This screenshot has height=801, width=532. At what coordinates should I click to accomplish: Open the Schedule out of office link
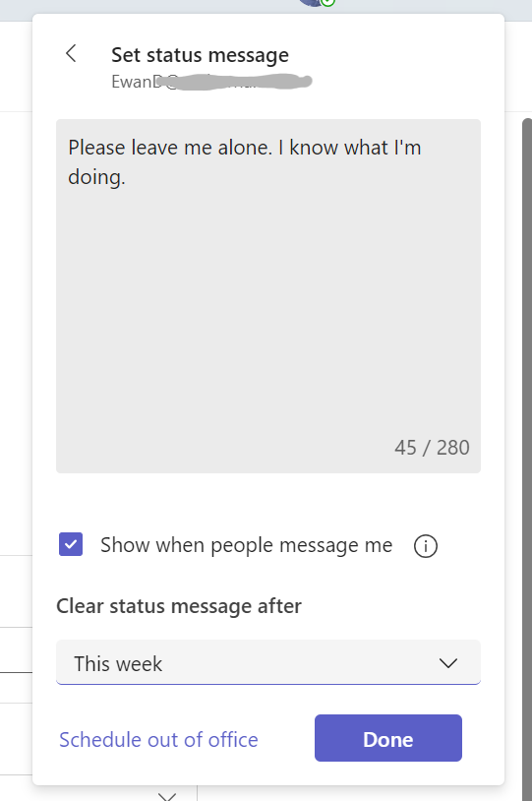click(158, 740)
